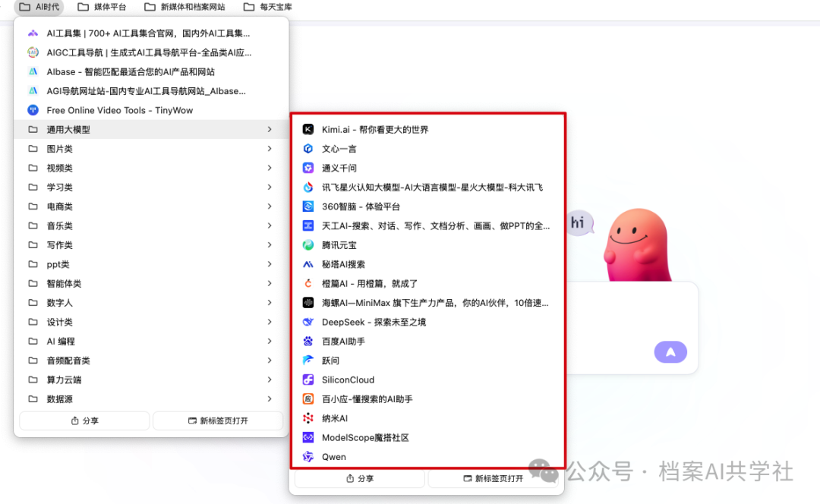820x504 pixels.
Task: Open the 橙篇AI bookmark entry
Action: tap(427, 283)
